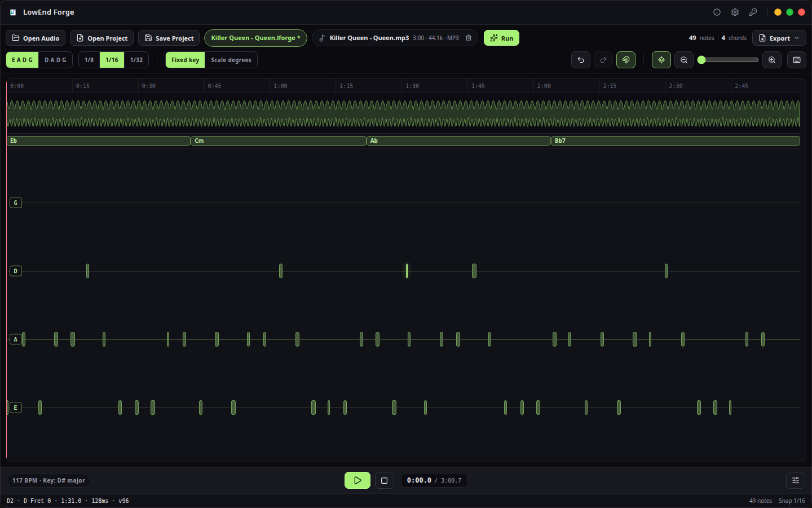This screenshot has height=508, width=812.
Task: Click the E string label
Action: tap(16, 408)
